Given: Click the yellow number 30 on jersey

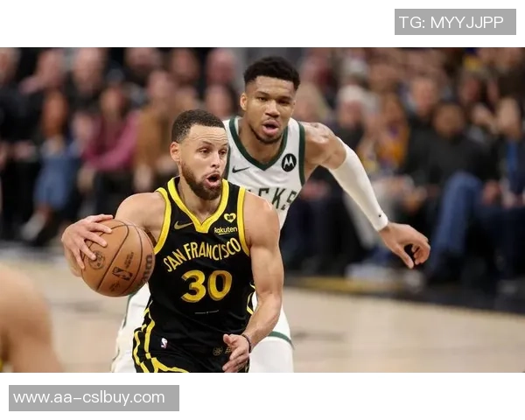Looking at the screenshot, I should coord(206,285).
